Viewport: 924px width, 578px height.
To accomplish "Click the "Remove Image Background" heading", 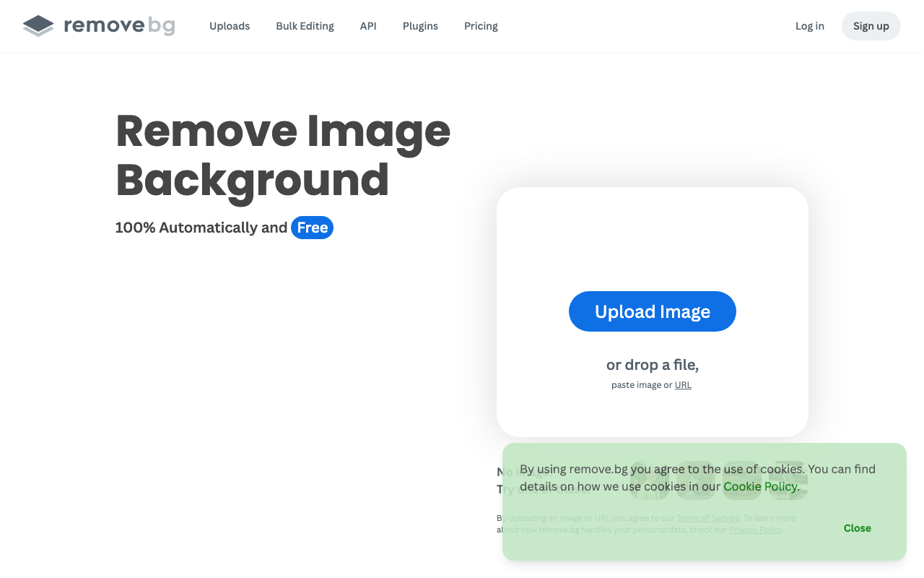I will click(283, 155).
